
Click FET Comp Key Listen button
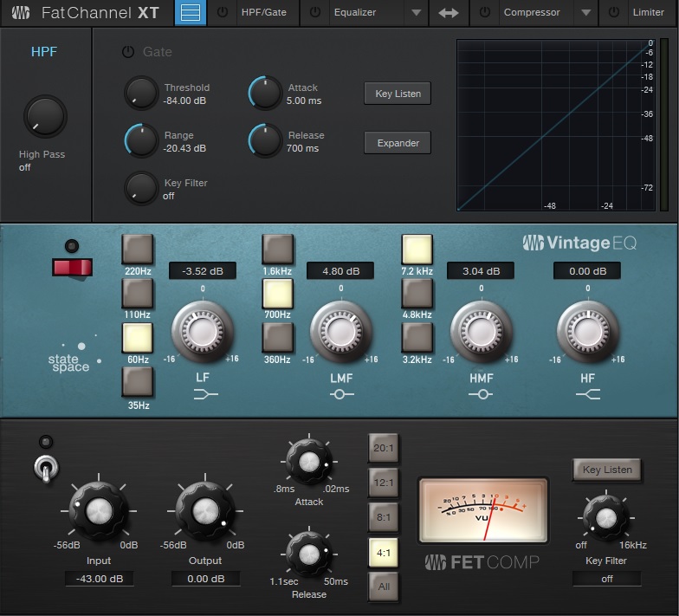[606, 470]
